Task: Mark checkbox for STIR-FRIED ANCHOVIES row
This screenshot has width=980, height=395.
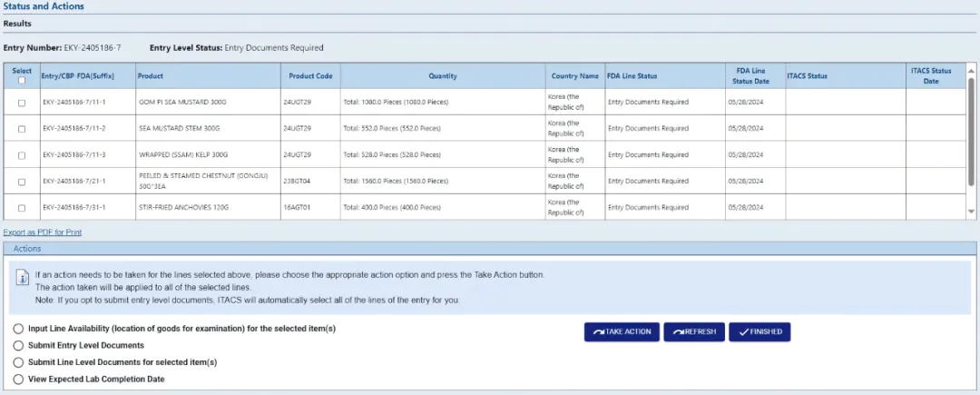Action: (x=22, y=208)
